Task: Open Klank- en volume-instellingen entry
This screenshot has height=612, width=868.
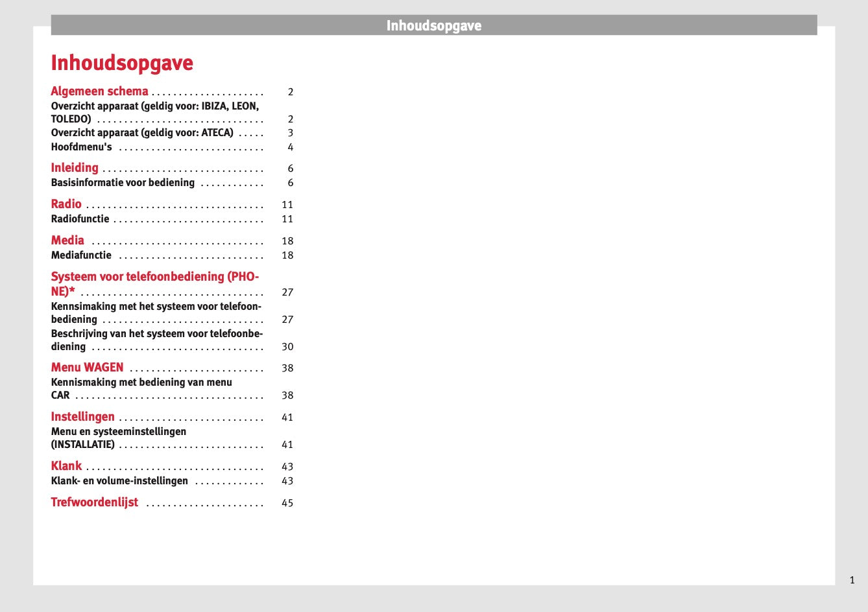Action: pyautogui.click(x=119, y=481)
